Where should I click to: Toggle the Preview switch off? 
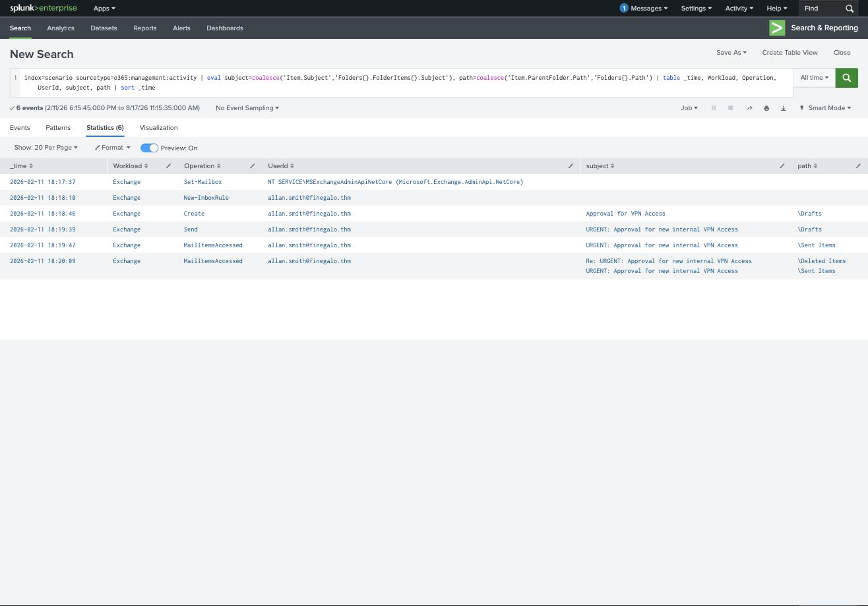(149, 148)
